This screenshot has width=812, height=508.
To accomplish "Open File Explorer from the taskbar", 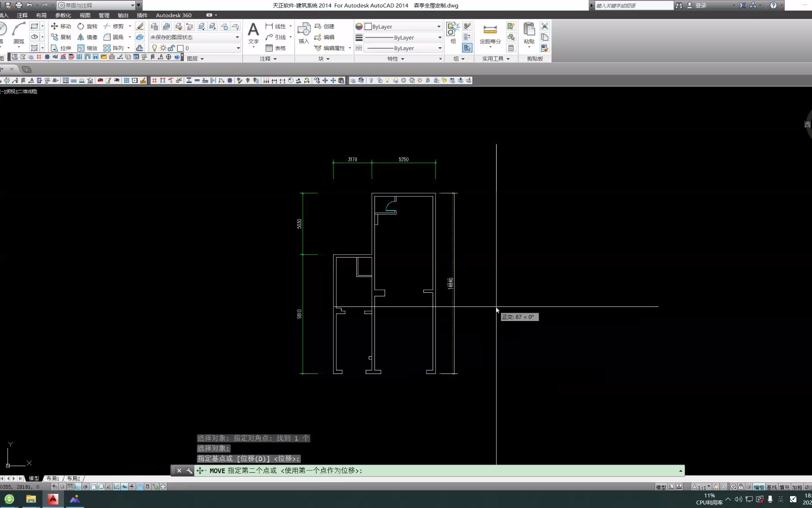I will 31,499.
